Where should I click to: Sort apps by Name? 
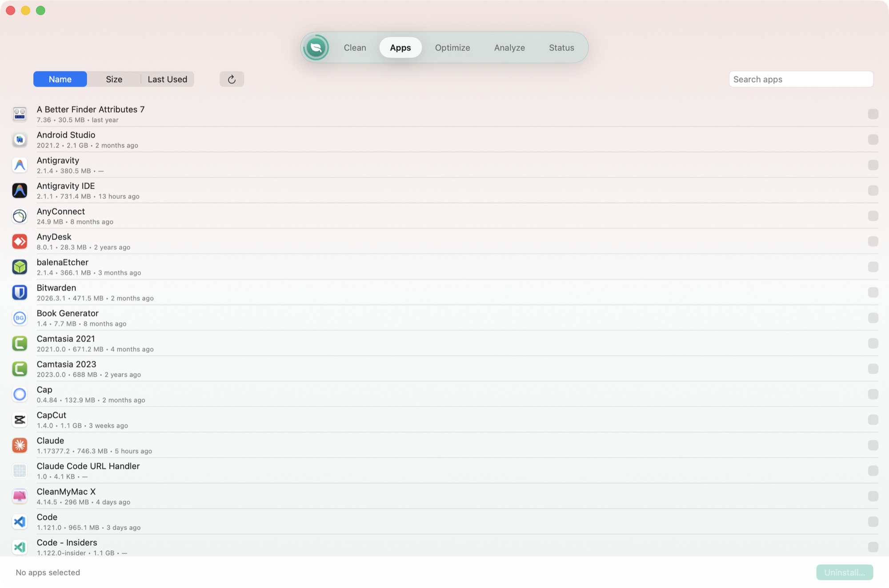[x=60, y=79]
